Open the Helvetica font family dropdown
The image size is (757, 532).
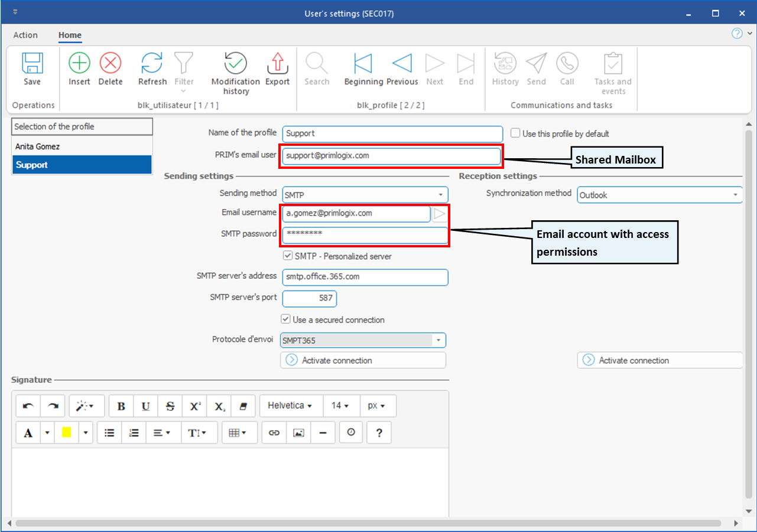pyautogui.click(x=290, y=406)
